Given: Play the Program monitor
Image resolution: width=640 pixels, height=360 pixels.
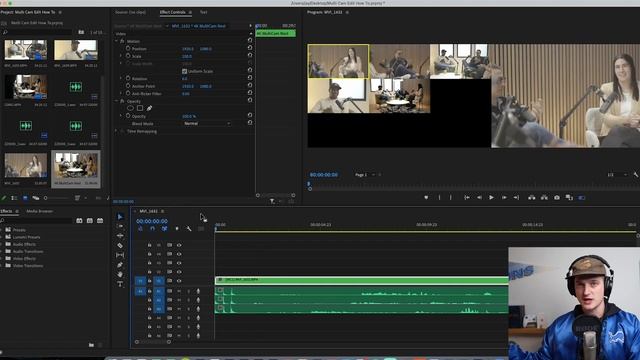Looking at the screenshot, I should (491, 198).
